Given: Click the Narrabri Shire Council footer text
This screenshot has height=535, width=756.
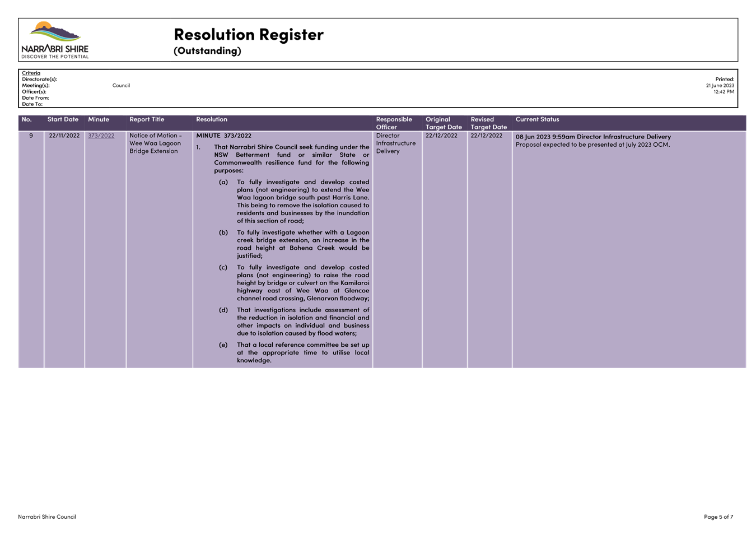Looking at the screenshot, I should click(47, 517).
